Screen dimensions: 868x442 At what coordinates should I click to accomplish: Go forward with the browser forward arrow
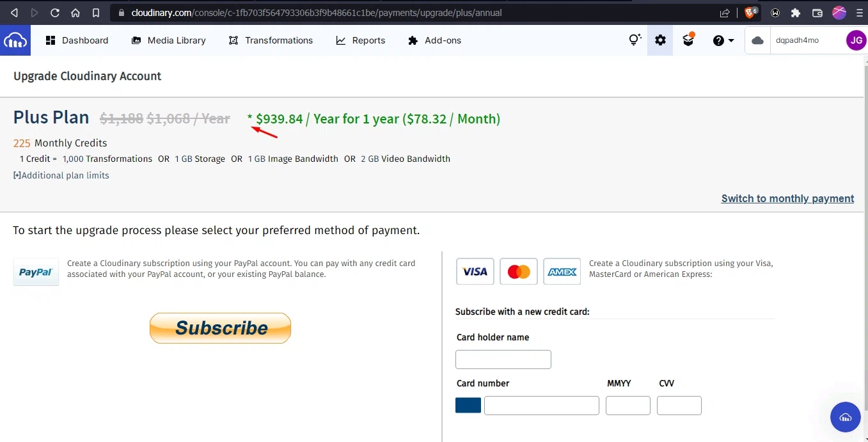pyautogui.click(x=35, y=13)
